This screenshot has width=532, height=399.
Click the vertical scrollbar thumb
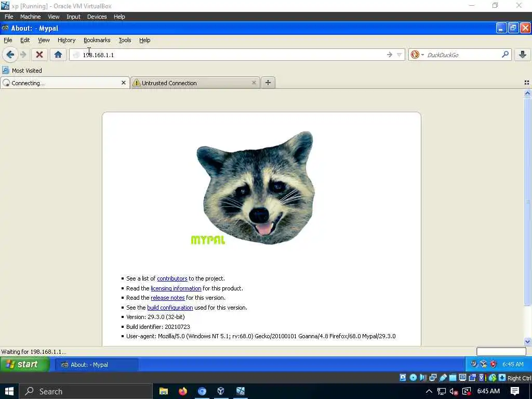pos(527,202)
